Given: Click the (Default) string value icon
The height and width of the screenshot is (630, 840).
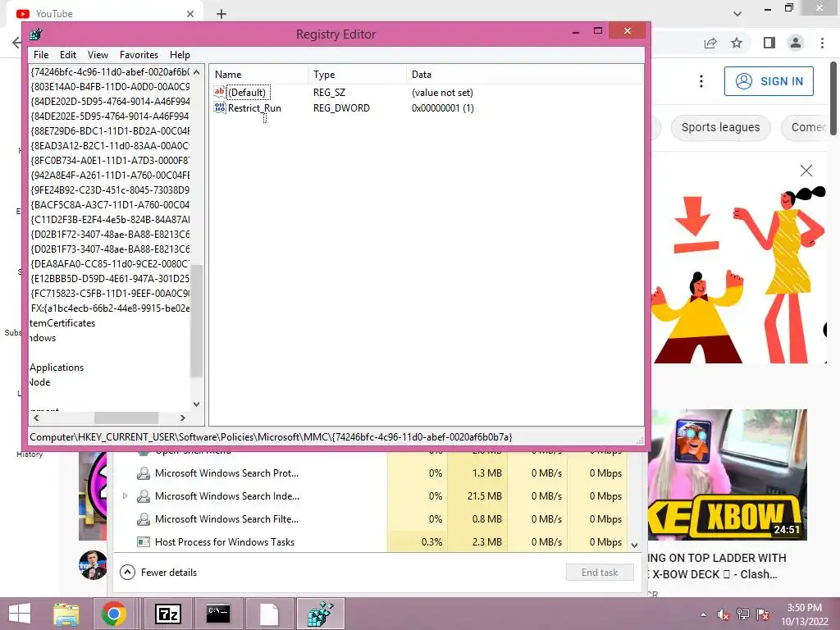Looking at the screenshot, I should pos(220,92).
